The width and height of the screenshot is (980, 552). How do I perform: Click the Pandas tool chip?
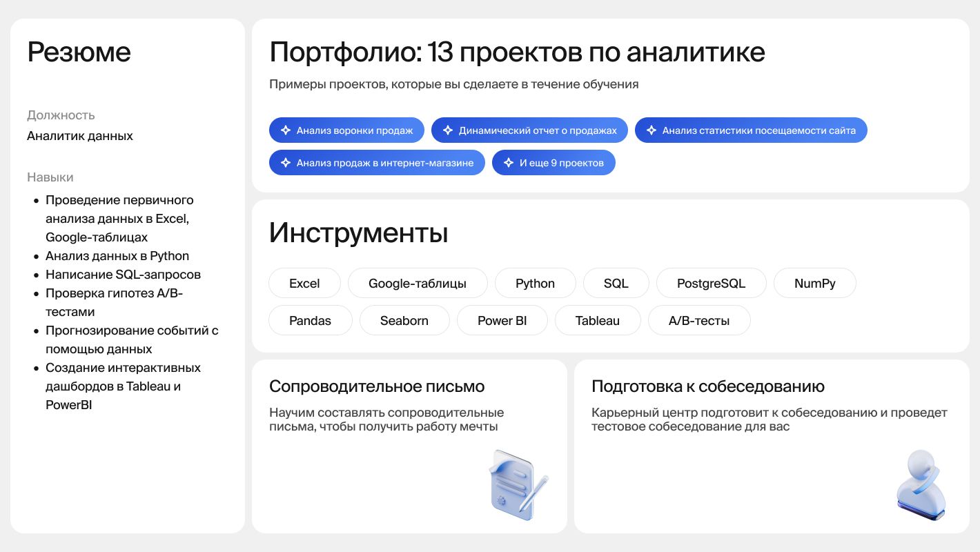pyautogui.click(x=310, y=321)
